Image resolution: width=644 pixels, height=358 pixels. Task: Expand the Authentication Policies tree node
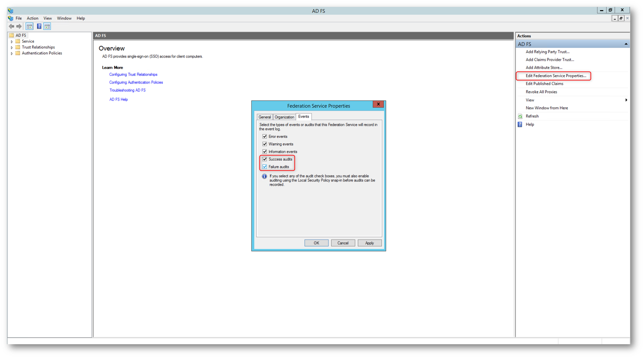click(12, 53)
